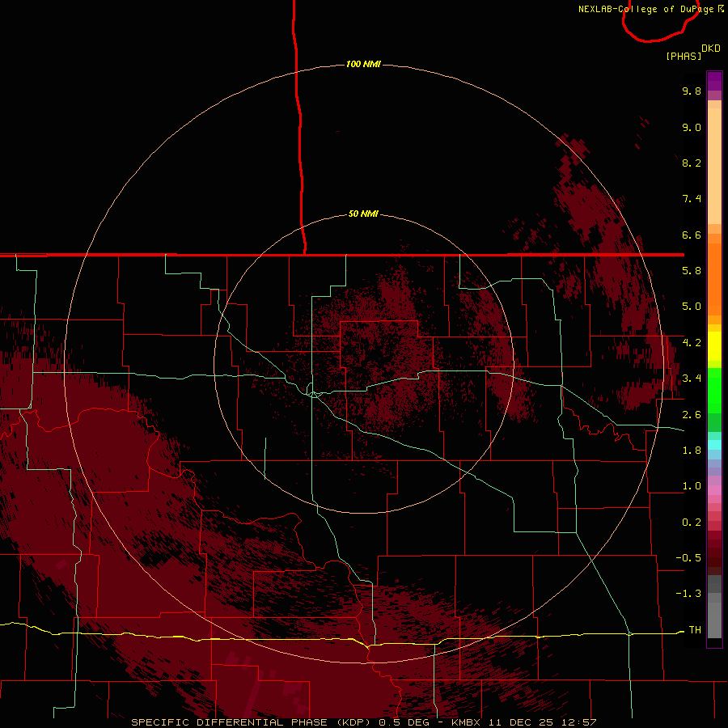Click the Specific Differential Phase (KDP) title caption
Viewport: 728px width, 728px height.
[252, 722]
